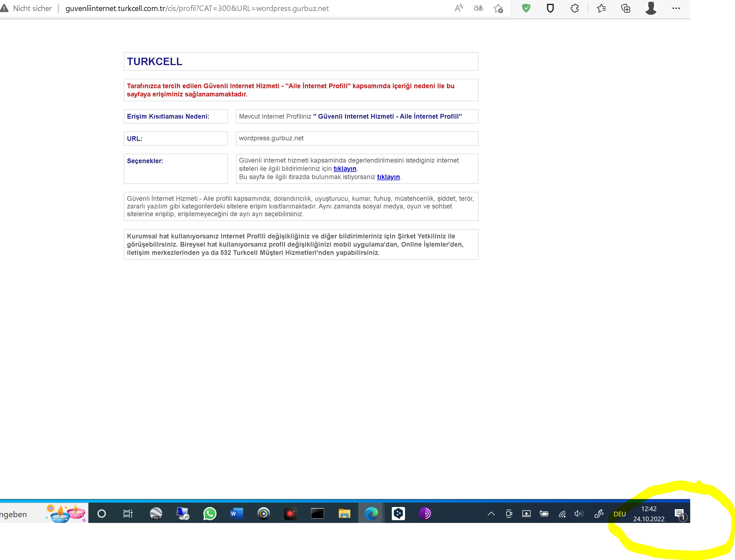
Task: Open the Collections icon
Action: tap(626, 8)
